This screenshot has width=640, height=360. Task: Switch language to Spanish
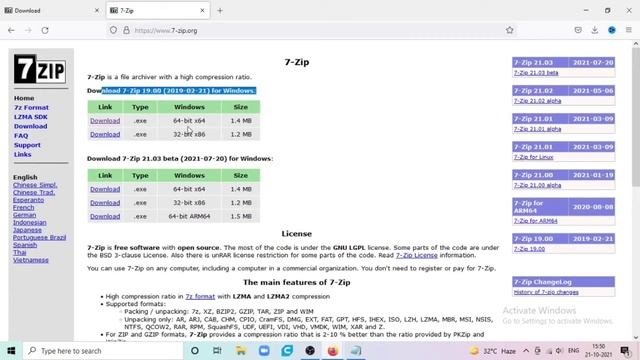(25, 245)
